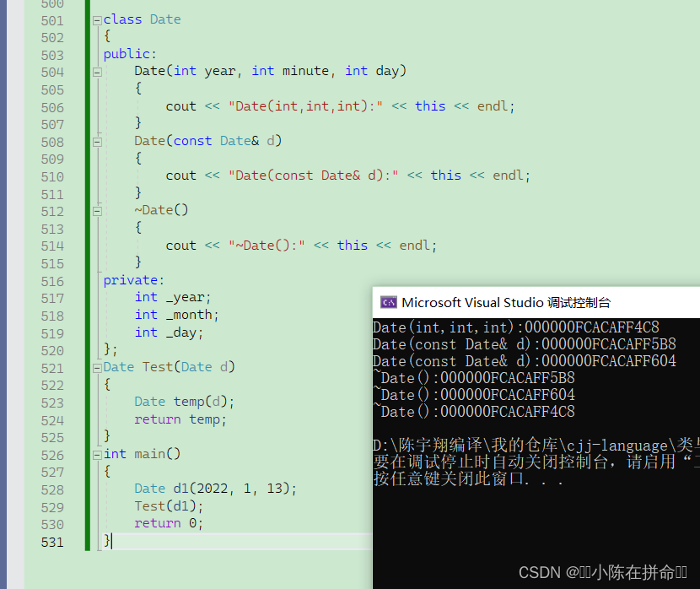Click the Microsoft Visual Studio console title

tap(506, 303)
